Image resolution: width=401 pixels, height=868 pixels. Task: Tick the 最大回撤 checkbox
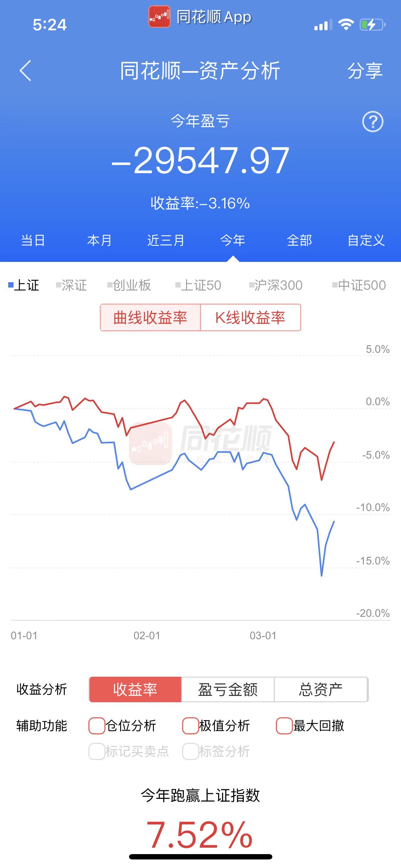(x=284, y=726)
